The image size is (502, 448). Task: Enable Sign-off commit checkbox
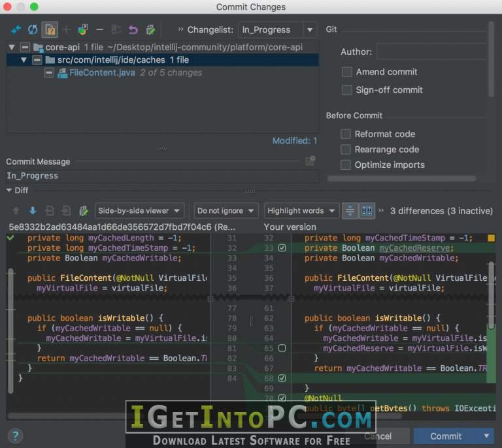coord(346,90)
